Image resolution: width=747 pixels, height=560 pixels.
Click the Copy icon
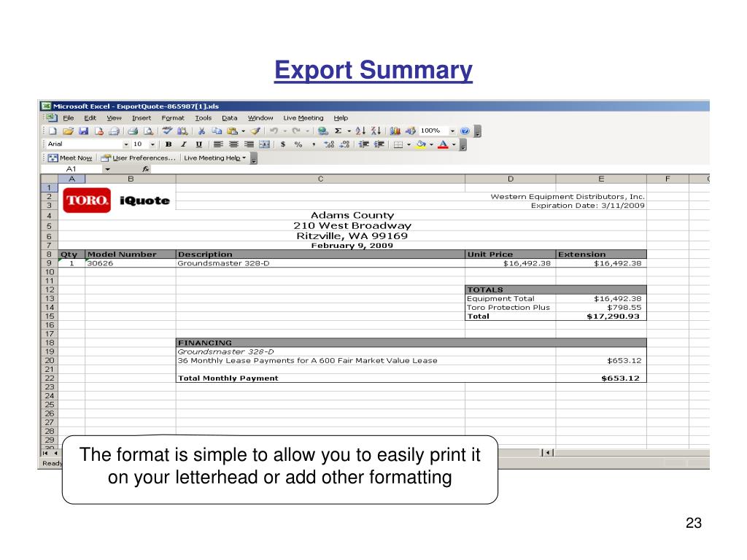point(217,131)
